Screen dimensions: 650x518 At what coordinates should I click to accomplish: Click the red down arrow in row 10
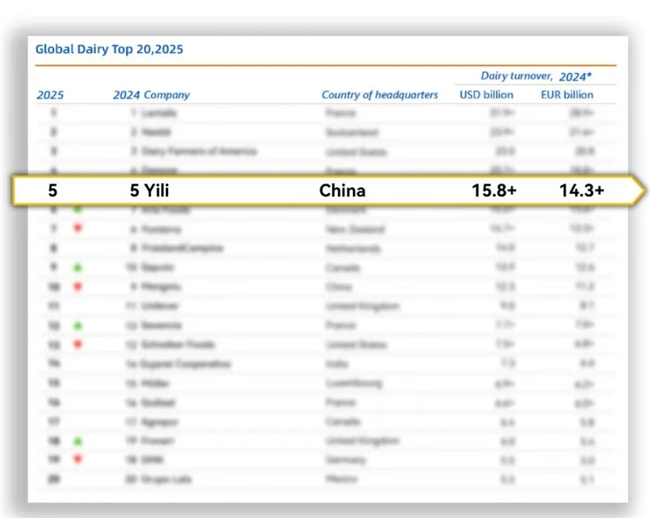point(80,287)
